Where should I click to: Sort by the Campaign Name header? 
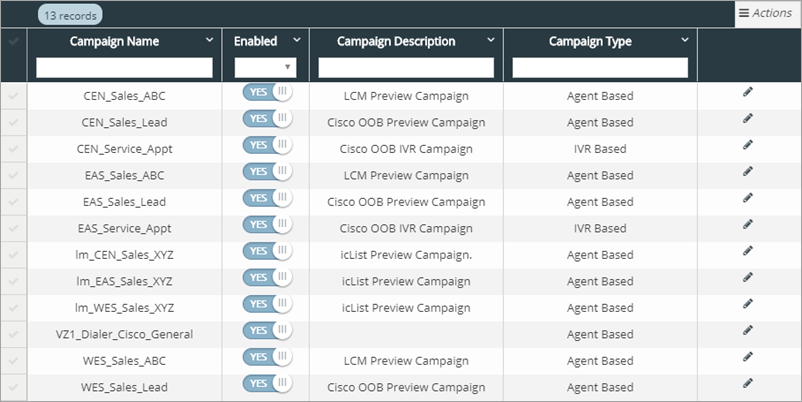(x=114, y=42)
